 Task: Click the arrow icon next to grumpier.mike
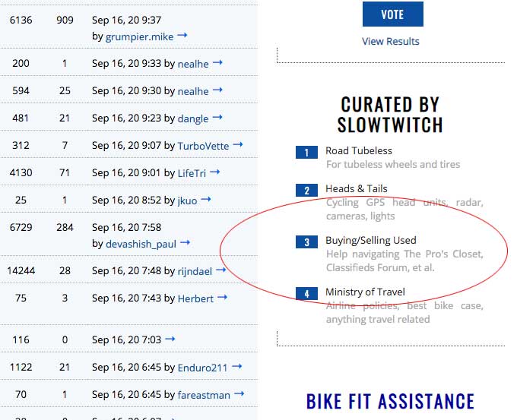pyautogui.click(x=182, y=35)
